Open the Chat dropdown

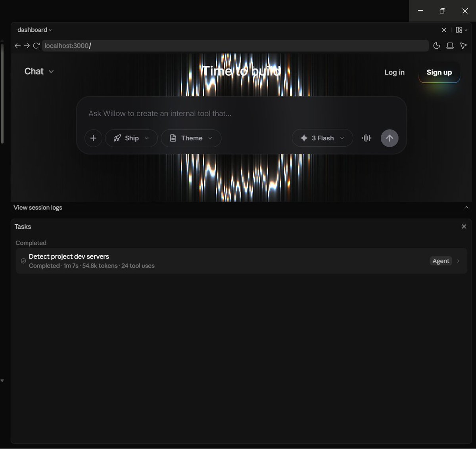[x=38, y=71]
